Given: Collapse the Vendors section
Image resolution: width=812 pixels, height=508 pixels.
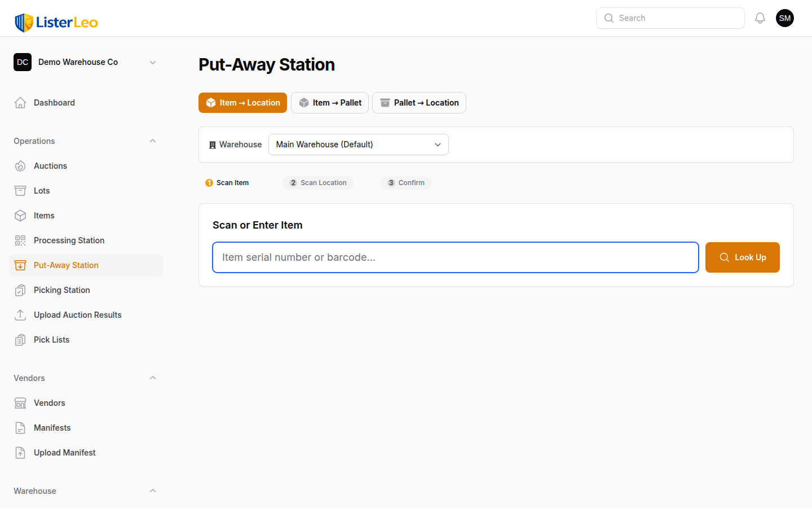Looking at the screenshot, I should pos(152,378).
